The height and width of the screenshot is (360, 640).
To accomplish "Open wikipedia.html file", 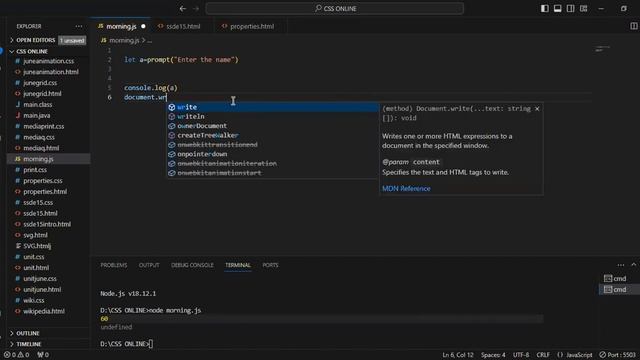I will click(44, 311).
